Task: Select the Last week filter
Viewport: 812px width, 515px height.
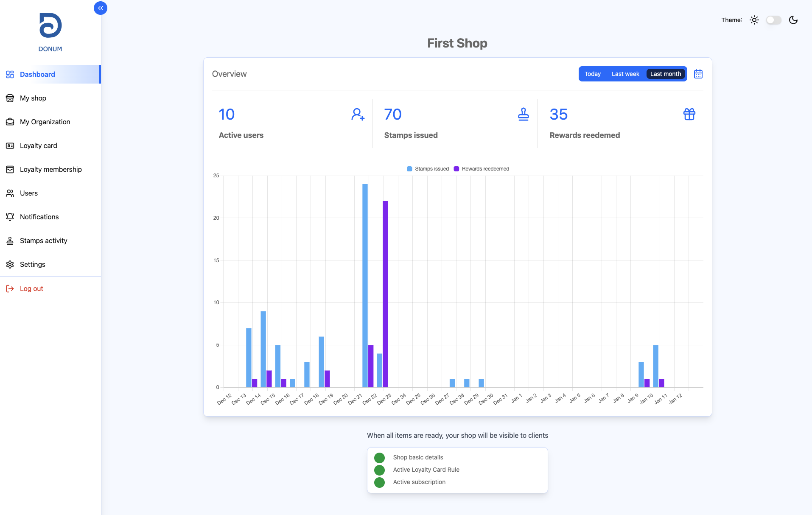Action: [x=625, y=73]
